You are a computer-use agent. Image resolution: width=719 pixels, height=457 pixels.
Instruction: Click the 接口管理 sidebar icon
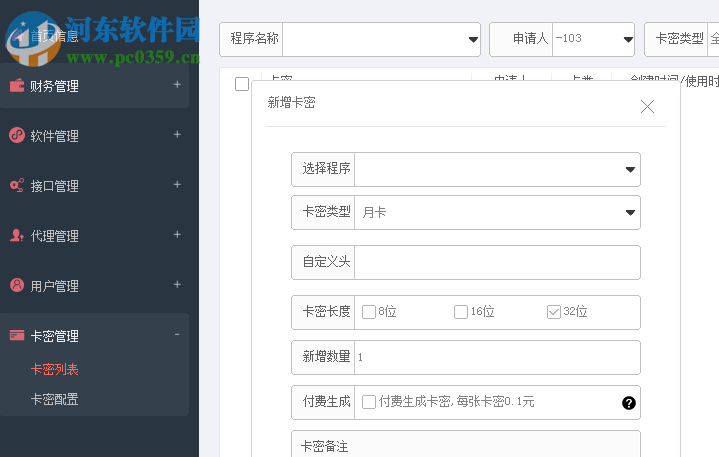pyautogui.click(x=17, y=185)
